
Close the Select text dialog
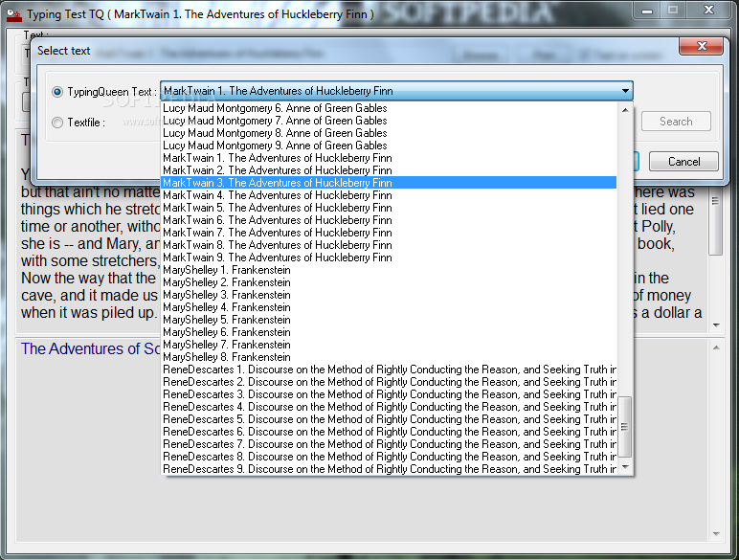coord(702,46)
